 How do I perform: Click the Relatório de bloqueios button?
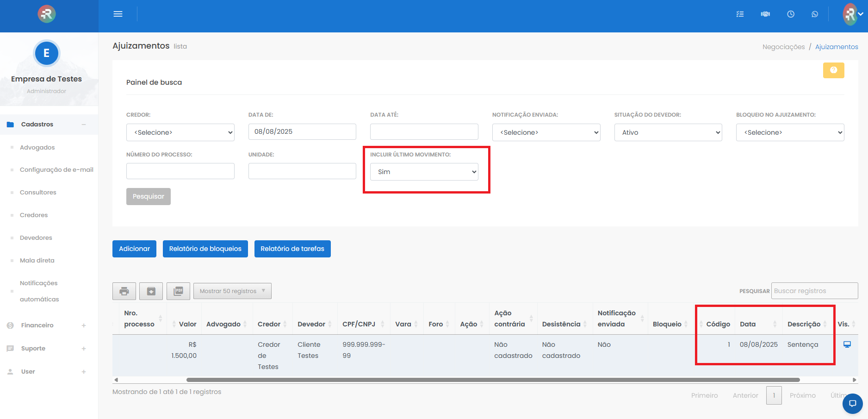pyautogui.click(x=205, y=249)
